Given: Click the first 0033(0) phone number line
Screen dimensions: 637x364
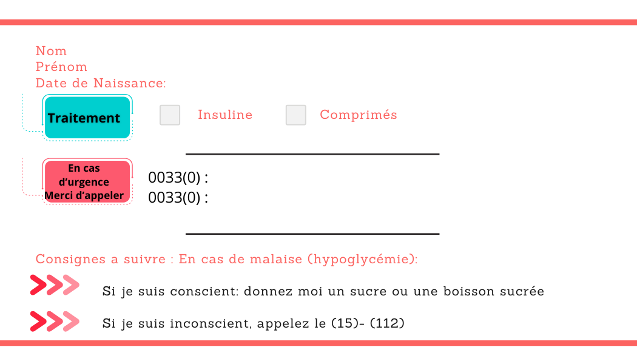Looking at the screenshot, I should click(x=178, y=178).
